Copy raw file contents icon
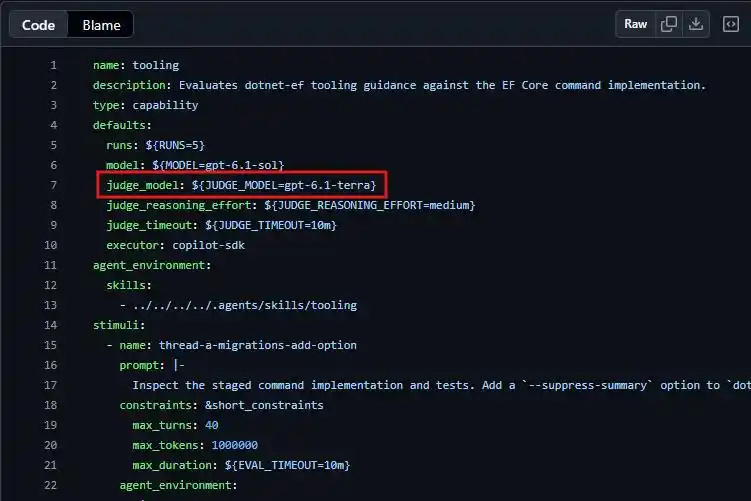The image size is (751, 501). click(x=669, y=24)
